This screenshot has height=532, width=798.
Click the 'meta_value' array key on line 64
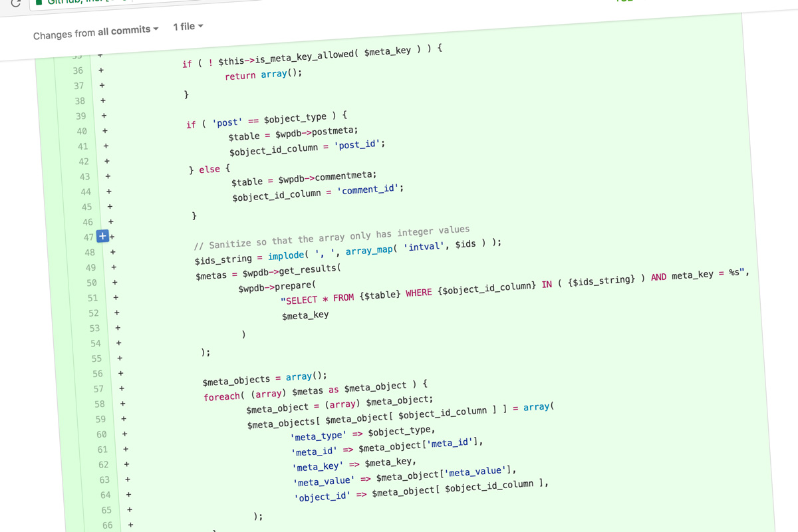(324, 482)
